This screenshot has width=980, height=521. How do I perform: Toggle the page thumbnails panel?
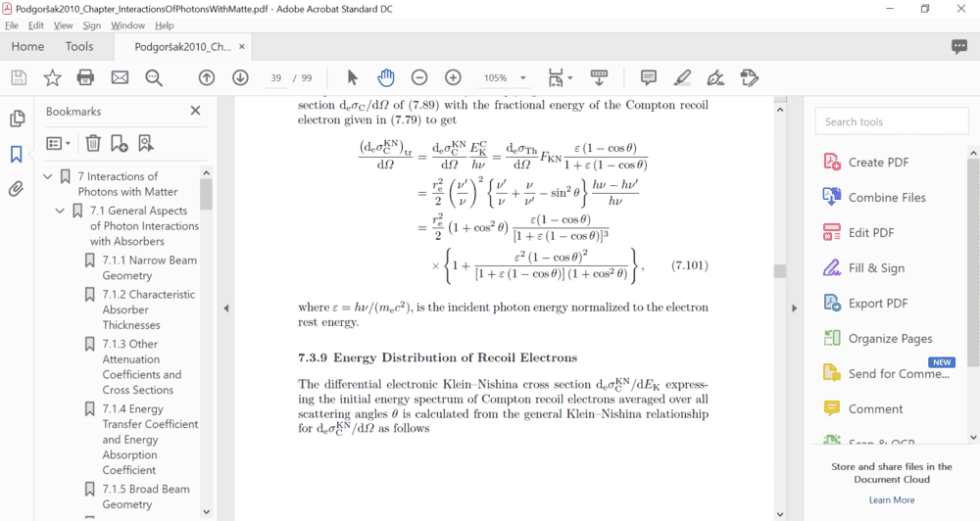click(17, 118)
